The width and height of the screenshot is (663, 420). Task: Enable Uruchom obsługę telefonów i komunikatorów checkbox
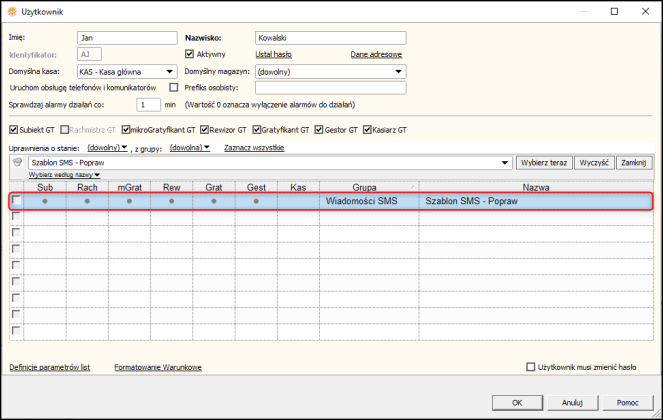pyautogui.click(x=173, y=88)
